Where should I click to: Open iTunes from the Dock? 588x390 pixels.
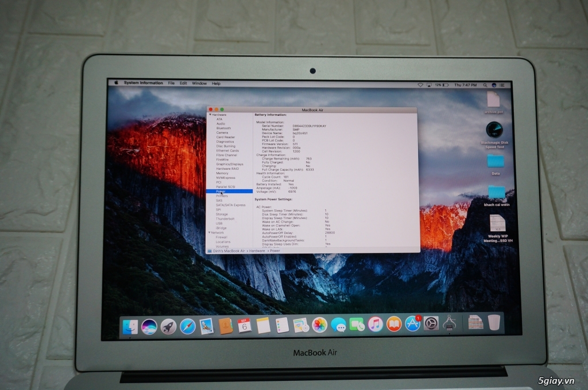pyautogui.click(x=376, y=324)
